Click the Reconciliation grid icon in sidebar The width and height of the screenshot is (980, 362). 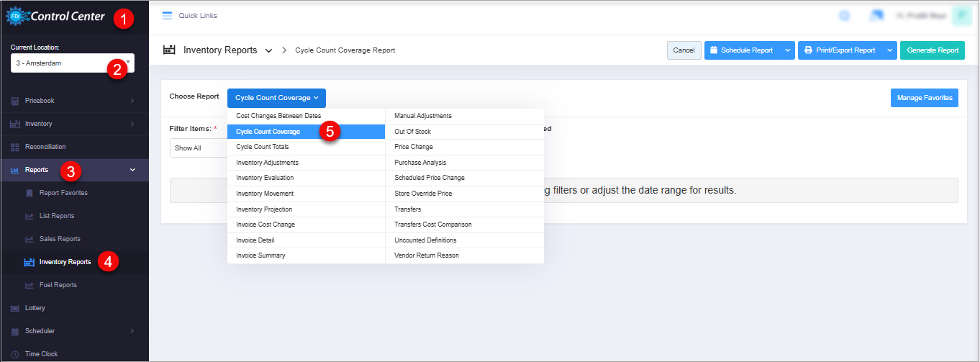(14, 147)
